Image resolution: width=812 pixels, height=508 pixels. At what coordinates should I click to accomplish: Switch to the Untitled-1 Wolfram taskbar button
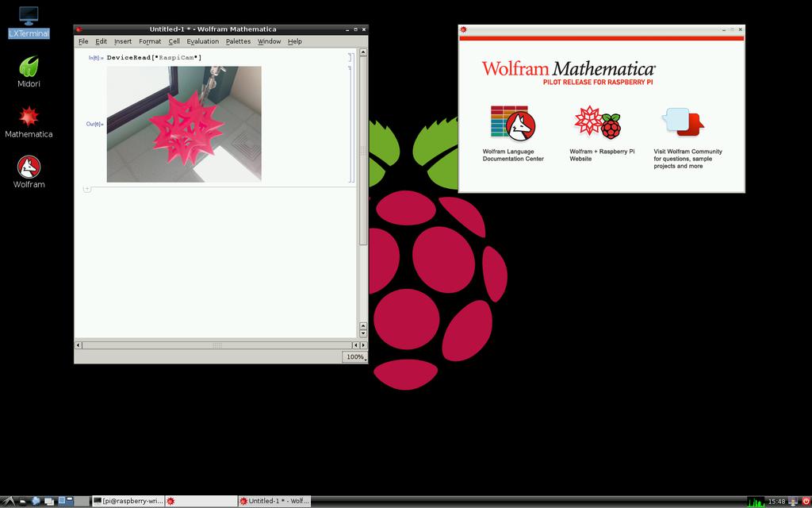click(x=274, y=501)
